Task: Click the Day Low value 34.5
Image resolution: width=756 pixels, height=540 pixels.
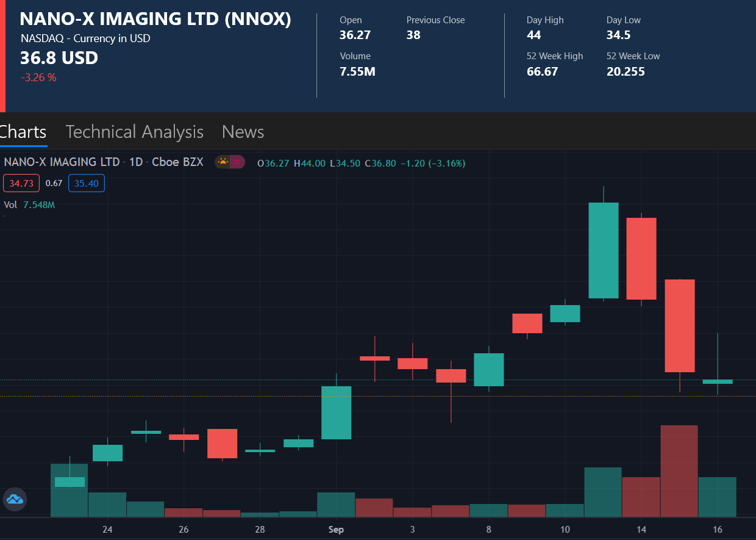Action: point(618,35)
